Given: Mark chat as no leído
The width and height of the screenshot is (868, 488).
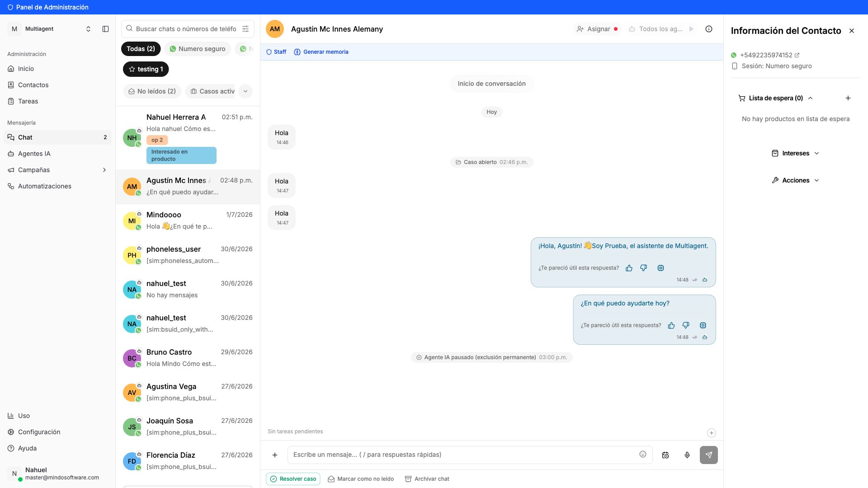Looking at the screenshot, I should pyautogui.click(x=361, y=479).
